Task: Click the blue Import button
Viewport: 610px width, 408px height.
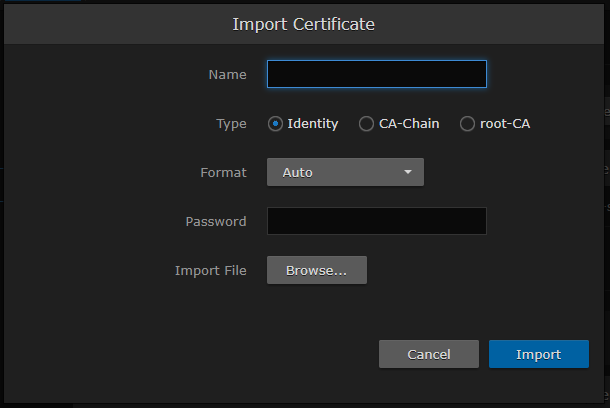Action: point(538,354)
